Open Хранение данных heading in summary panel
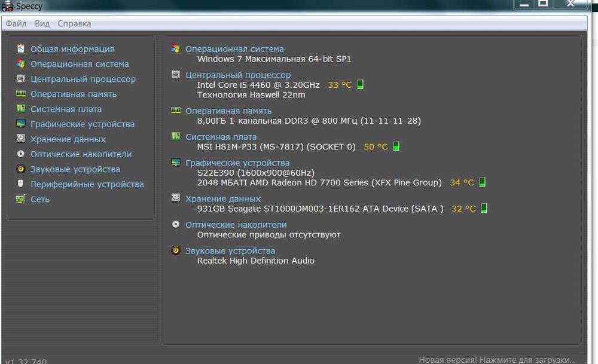This screenshot has width=598, height=364. [x=222, y=198]
